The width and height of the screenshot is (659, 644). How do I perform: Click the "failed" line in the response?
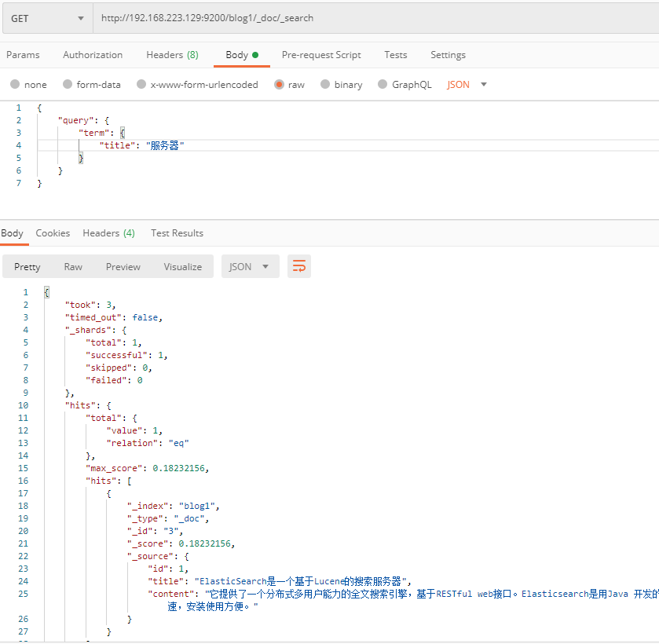114,380
